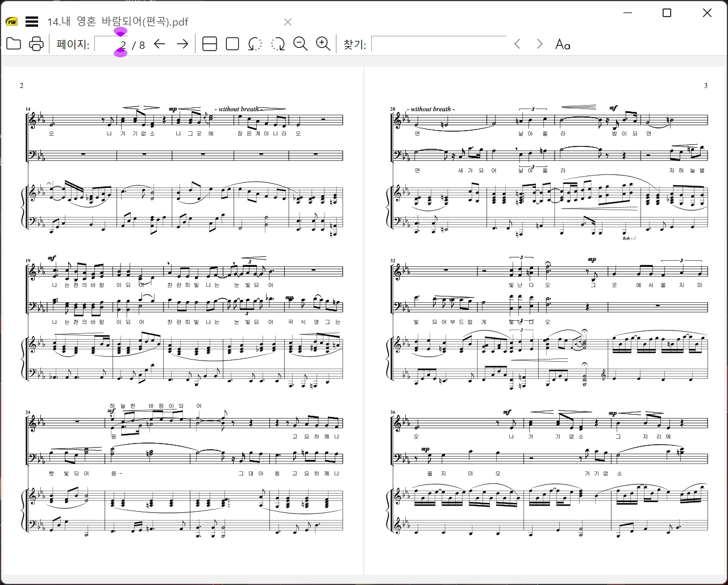Viewport: 728px width, 585px height.
Task: Zoom out with the minus magnifier
Action: coord(301,44)
